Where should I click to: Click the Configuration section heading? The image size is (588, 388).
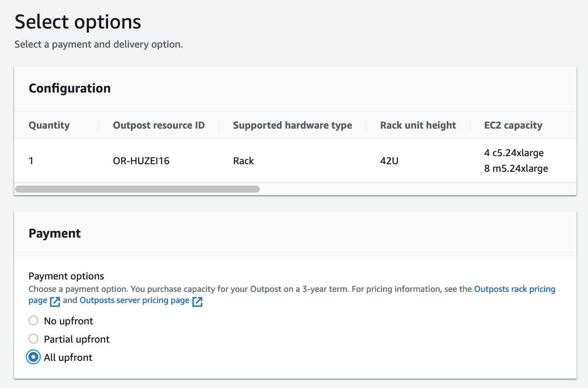tap(69, 89)
